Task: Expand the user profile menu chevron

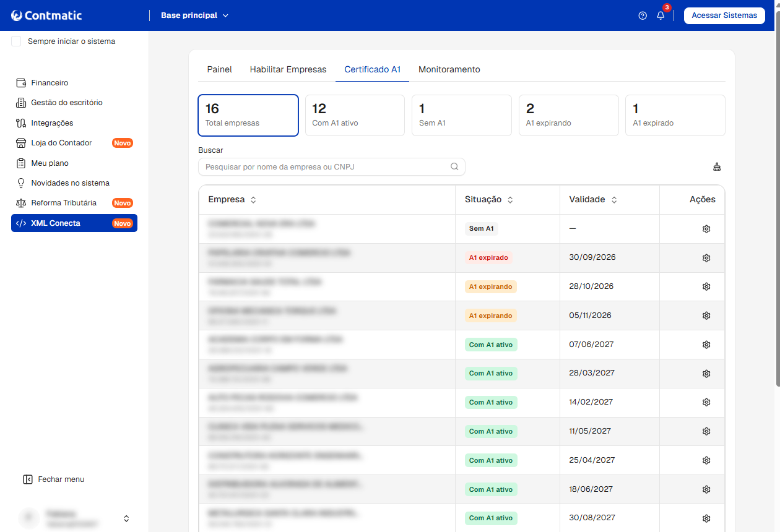Action: tap(126, 518)
